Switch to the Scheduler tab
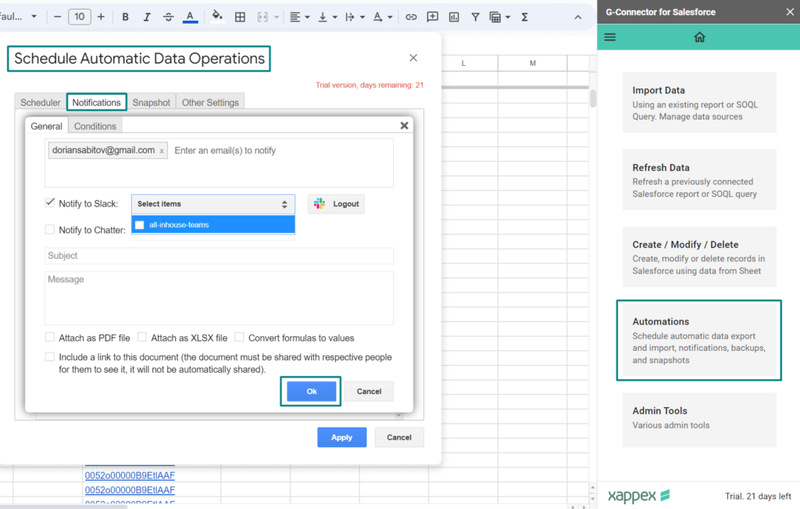The height and width of the screenshot is (509, 800). (x=40, y=102)
